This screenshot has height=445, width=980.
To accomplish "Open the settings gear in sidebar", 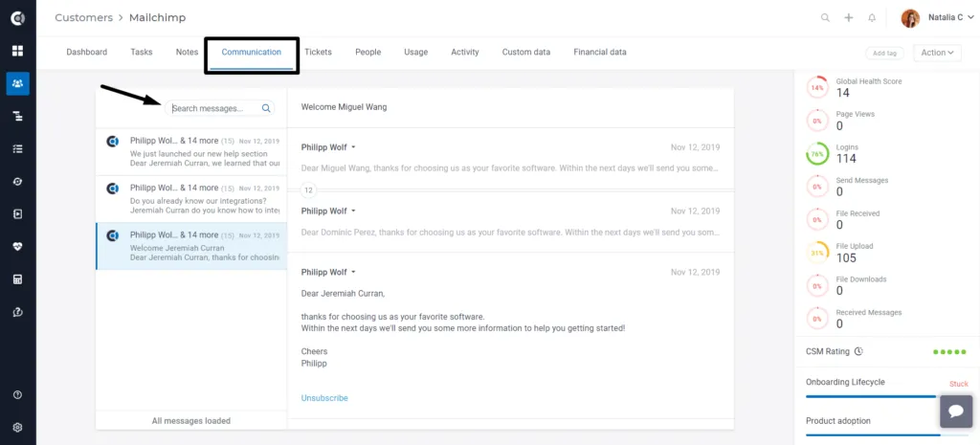I will point(17,428).
